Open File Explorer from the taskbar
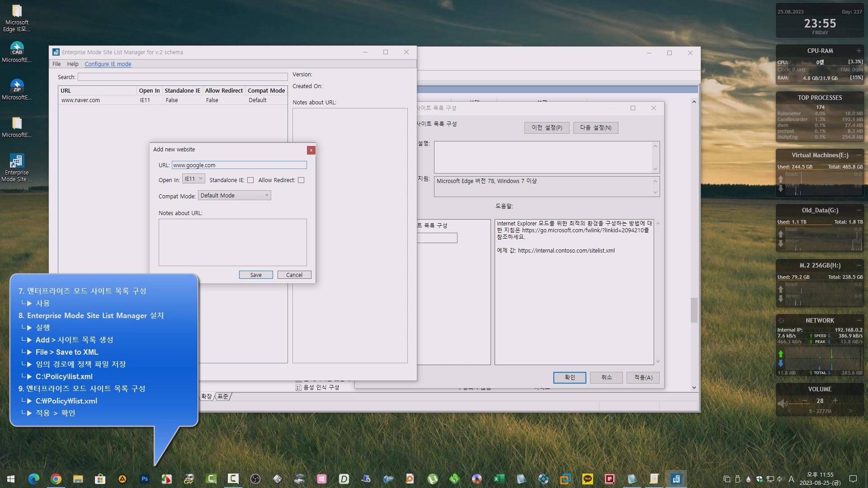 tap(78, 479)
